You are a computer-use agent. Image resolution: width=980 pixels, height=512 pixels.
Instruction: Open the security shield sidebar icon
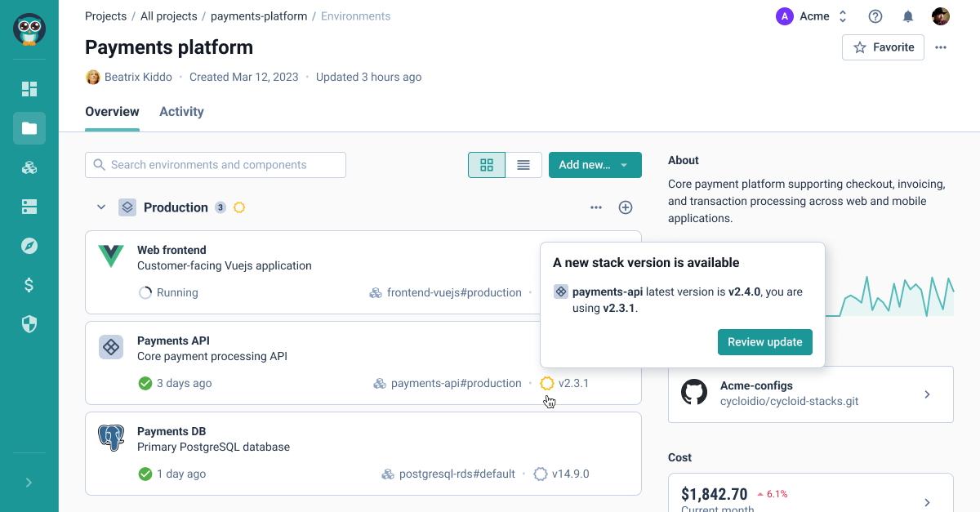pyautogui.click(x=29, y=324)
